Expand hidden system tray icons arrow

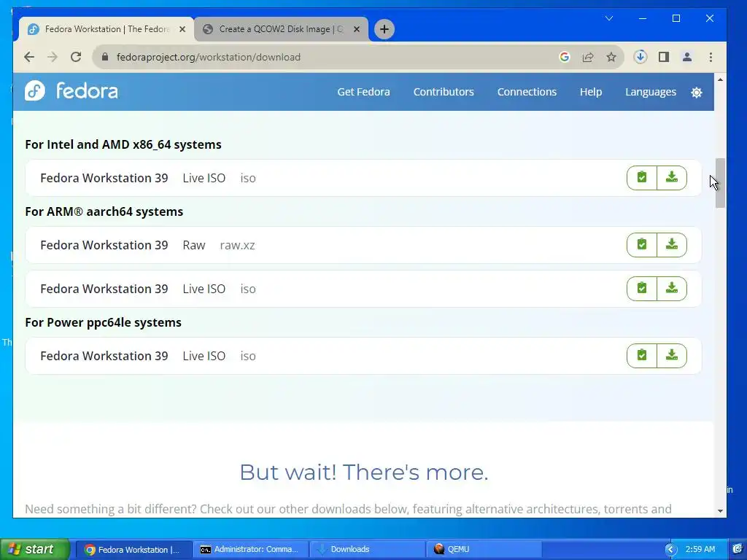click(x=671, y=550)
